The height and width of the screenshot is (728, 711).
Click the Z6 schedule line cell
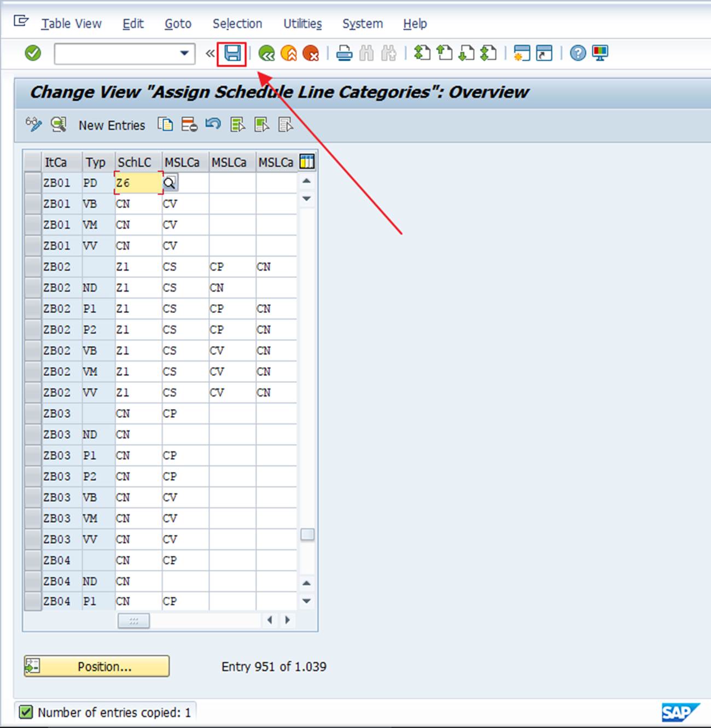[138, 183]
